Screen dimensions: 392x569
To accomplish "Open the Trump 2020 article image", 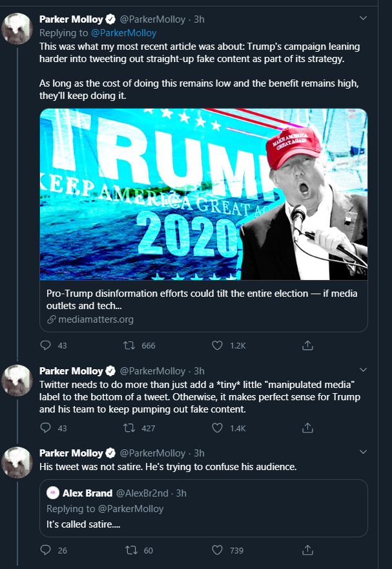I will tap(203, 194).
